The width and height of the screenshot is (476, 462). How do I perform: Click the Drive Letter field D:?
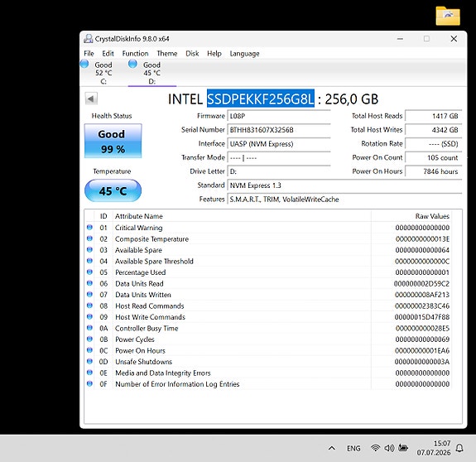pos(279,171)
